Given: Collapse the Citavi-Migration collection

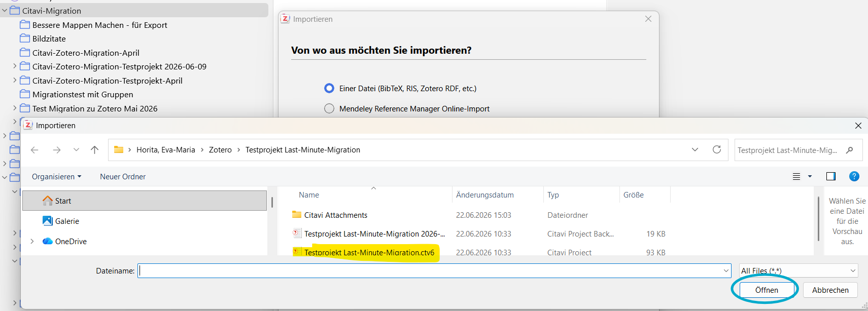Looking at the screenshot, I should pyautogui.click(x=5, y=10).
